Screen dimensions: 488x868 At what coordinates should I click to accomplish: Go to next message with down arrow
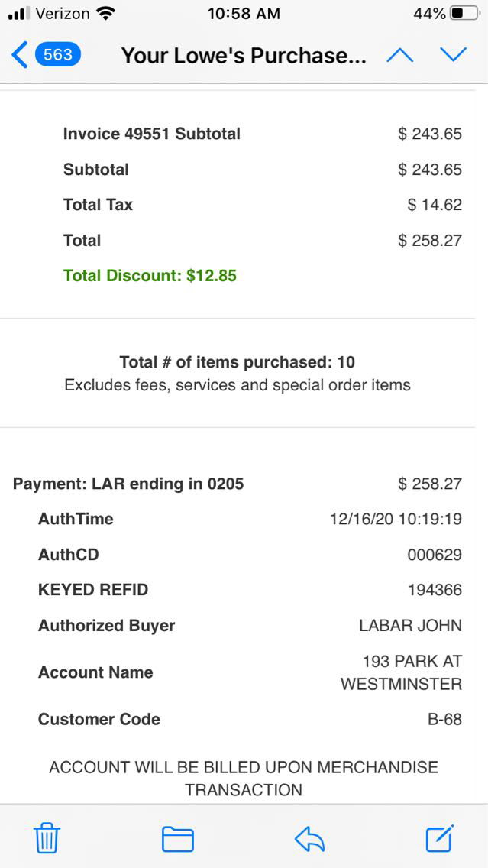(x=453, y=55)
